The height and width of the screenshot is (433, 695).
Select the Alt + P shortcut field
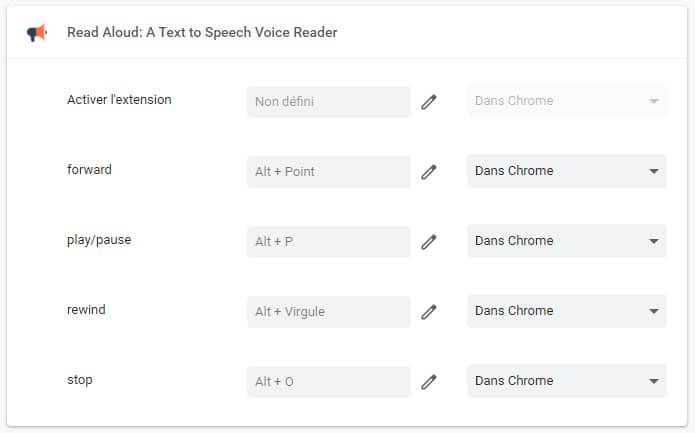328,242
